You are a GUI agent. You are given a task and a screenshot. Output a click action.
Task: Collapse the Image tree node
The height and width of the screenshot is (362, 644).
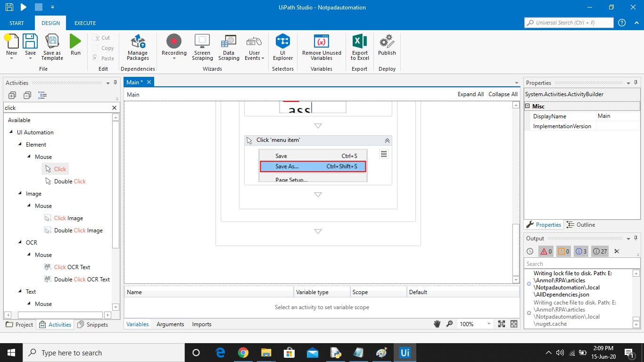[20, 194]
